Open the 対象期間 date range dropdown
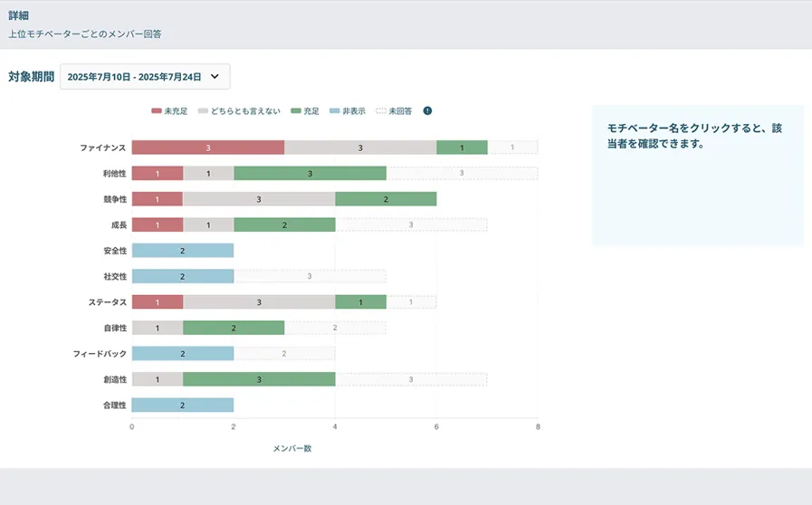 coord(145,77)
